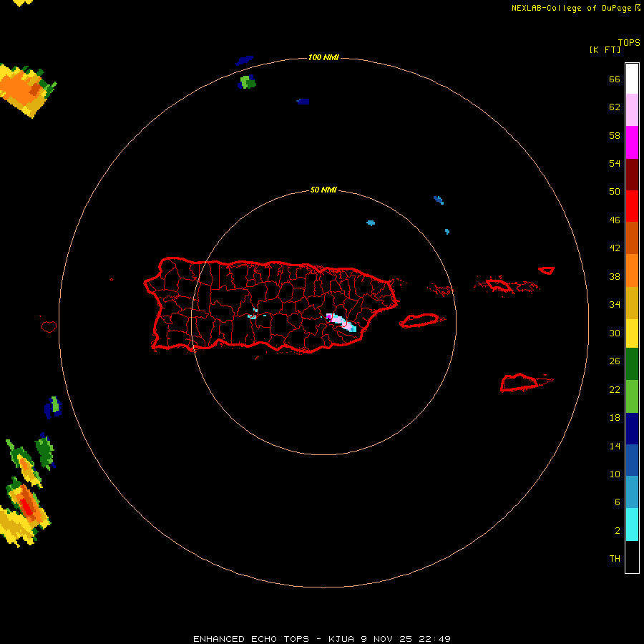Click the 58 legend value
The height and width of the screenshot is (644, 644).
[x=615, y=135]
